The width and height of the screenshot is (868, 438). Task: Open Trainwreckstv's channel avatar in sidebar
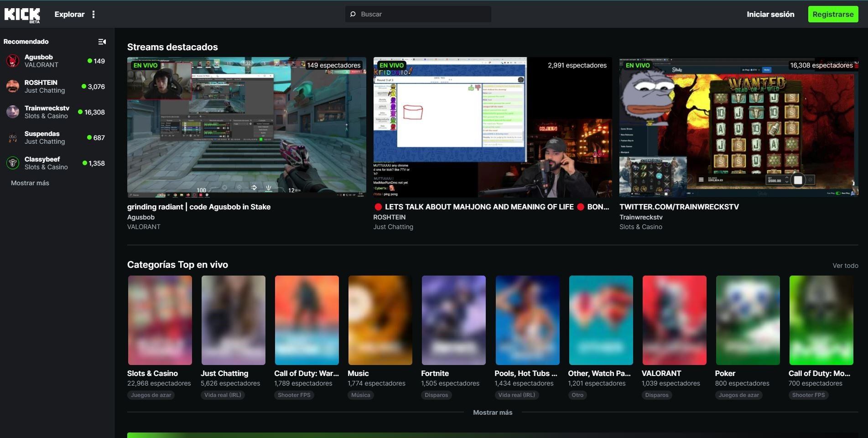coord(13,112)
